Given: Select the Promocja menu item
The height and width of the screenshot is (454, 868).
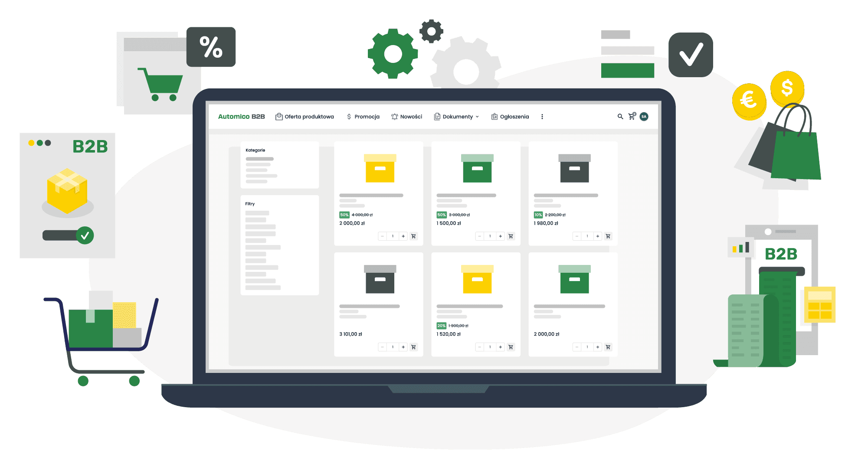Looking at the screenshot, I should tap(363, 117).
